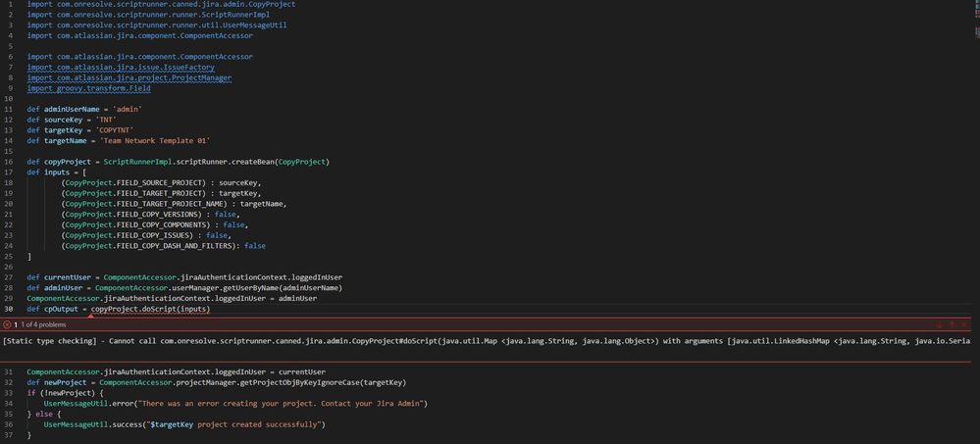The height and width of the screenshot is (444, 980).
Task: Click the CopyProject import on line 1
Action: click(x=161, y=4)
